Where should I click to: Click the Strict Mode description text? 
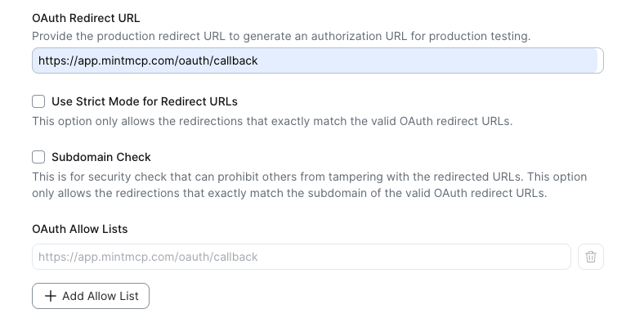(272, 121)
